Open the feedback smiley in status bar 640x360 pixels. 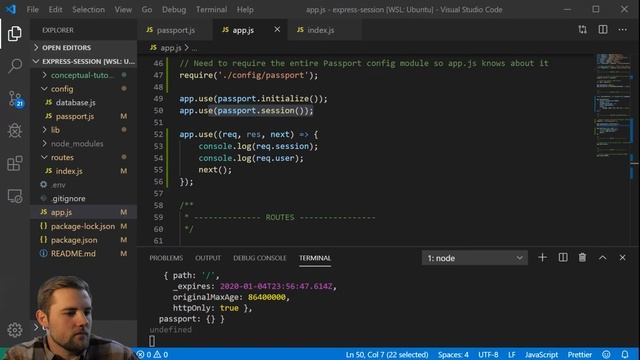607,354
